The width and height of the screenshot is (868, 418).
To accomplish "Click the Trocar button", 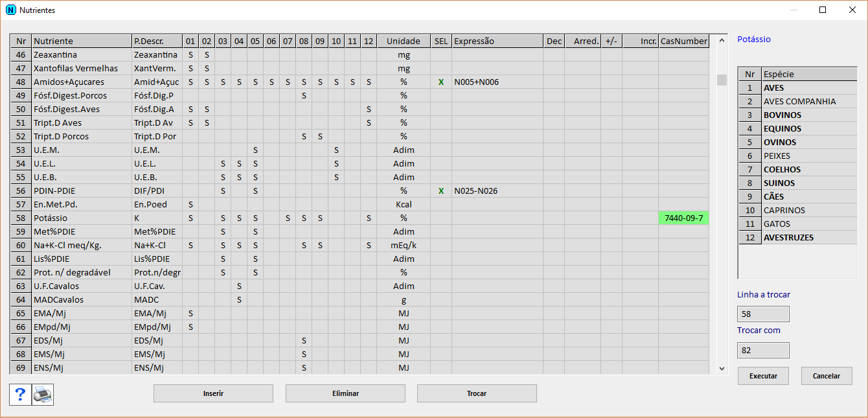I will point(476,393).
